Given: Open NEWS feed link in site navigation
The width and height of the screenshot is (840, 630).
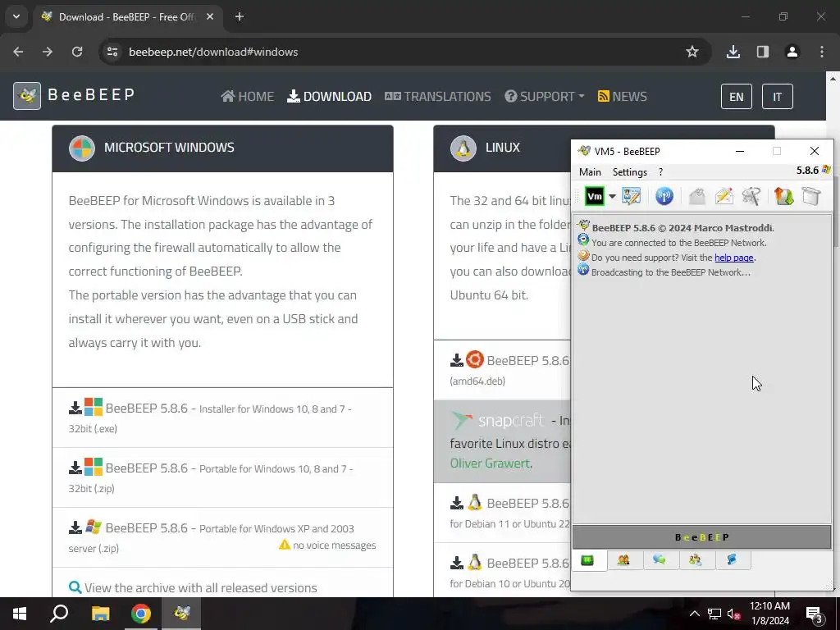Looking at the screenshot, I should tap(622, 97).
